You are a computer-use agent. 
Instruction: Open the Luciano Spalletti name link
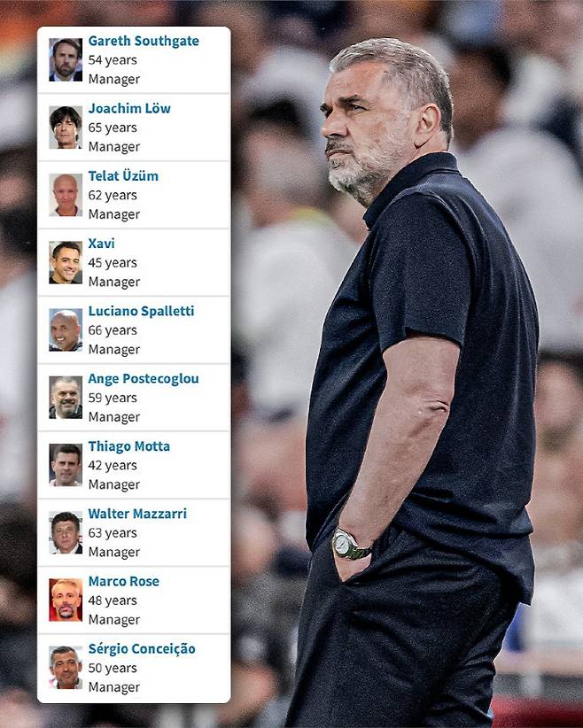(x=141, y=311)
